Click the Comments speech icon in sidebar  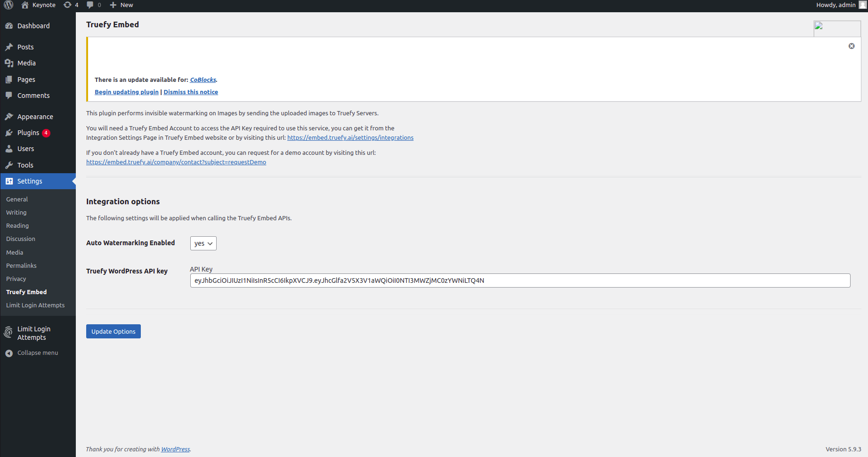point(9,96)
